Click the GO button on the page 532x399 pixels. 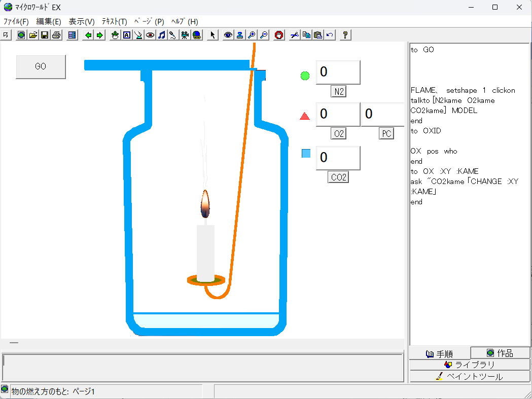[x=41, y=66]
